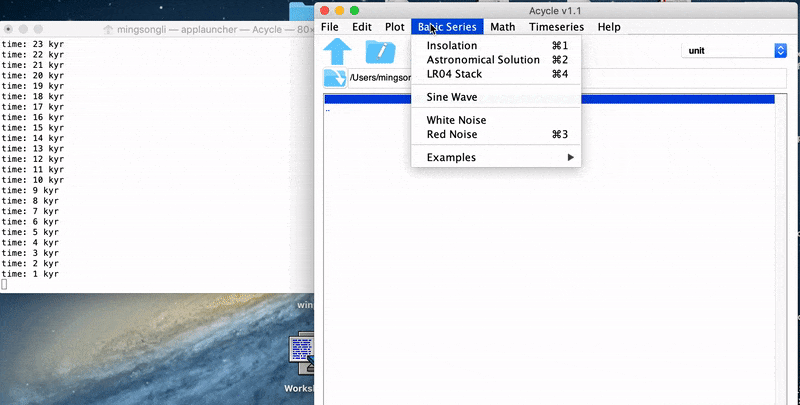
Task: Click the Acycle window yellow minimize button
Action: point(339,11)
